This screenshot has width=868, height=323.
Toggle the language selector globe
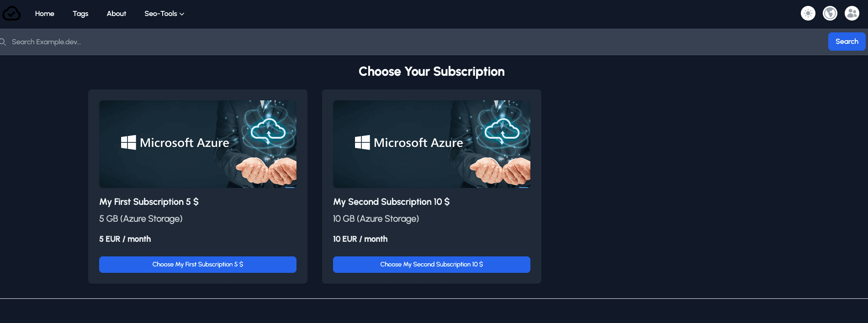click(830, 13)
